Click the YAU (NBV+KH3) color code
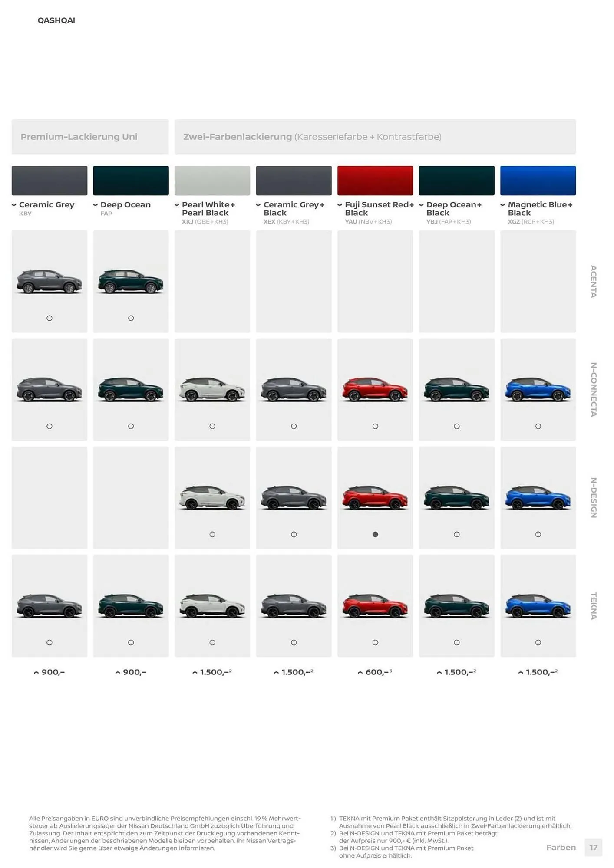 point(368,222)
